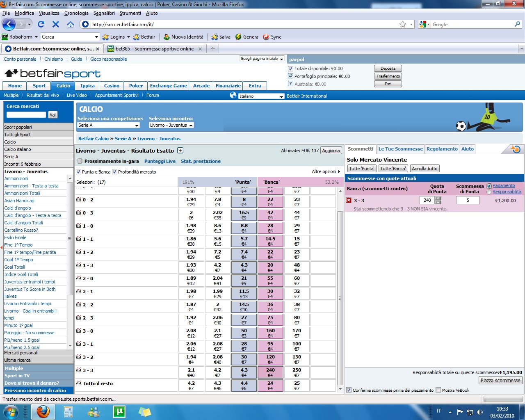
Task: Remove 3 - 3 bet with red X
Action: pos(349,200)
